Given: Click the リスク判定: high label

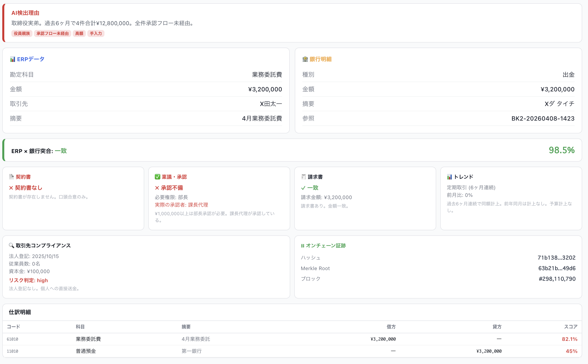Looking at the screenshot, I should click(28, 280).
